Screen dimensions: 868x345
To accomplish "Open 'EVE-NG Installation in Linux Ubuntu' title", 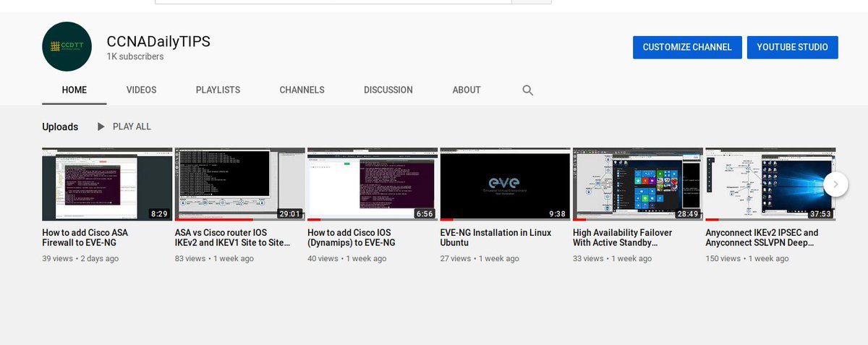I will click(495, 238).
